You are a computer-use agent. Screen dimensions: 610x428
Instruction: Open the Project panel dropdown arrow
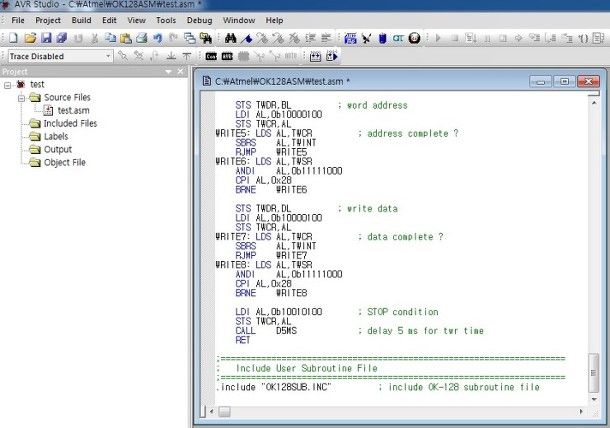pos(168,72)
